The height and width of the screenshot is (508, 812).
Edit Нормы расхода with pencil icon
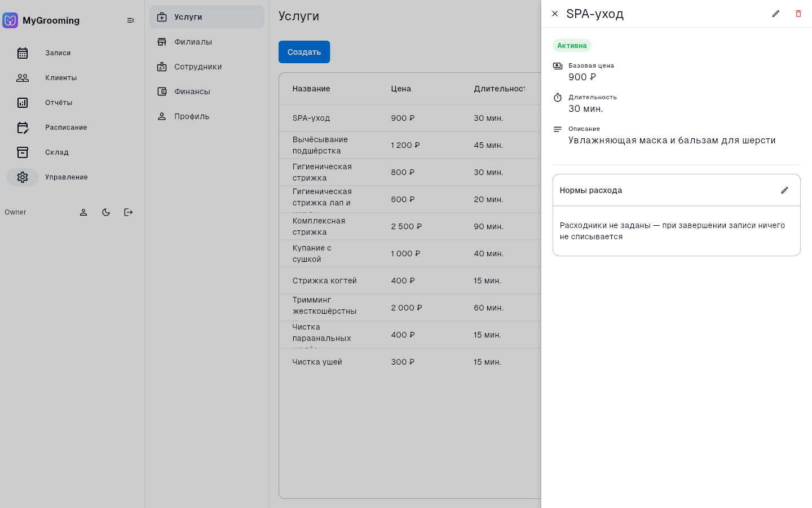(784, 190)
